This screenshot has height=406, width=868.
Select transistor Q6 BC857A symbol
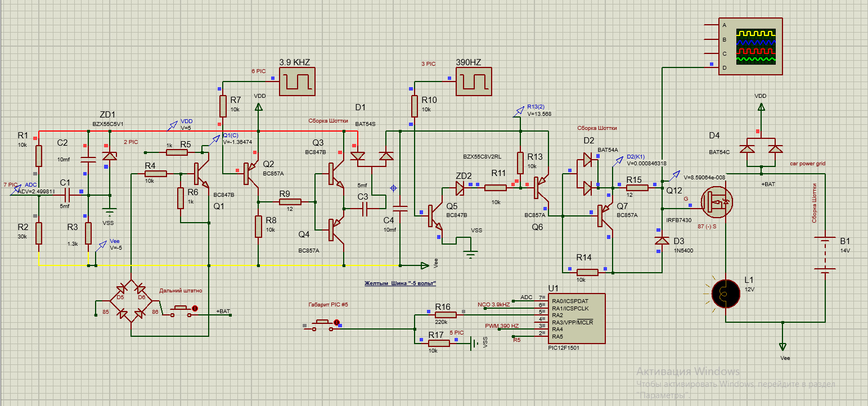541,188
